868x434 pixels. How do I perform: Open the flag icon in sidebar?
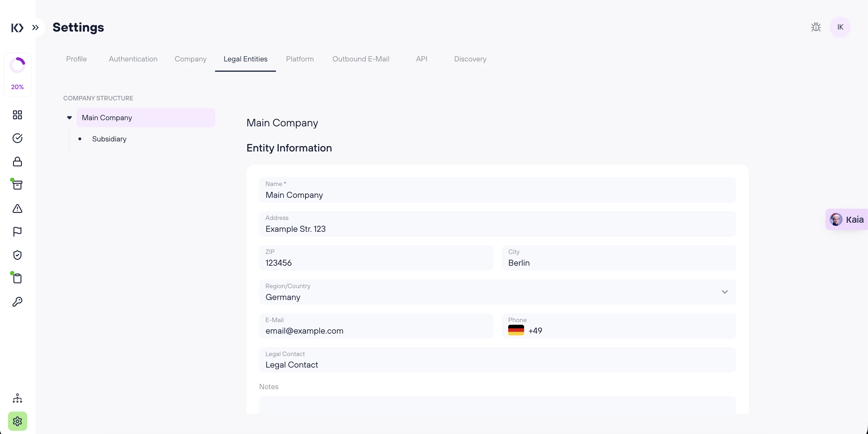pyautogui.click(x=17, y=232)
